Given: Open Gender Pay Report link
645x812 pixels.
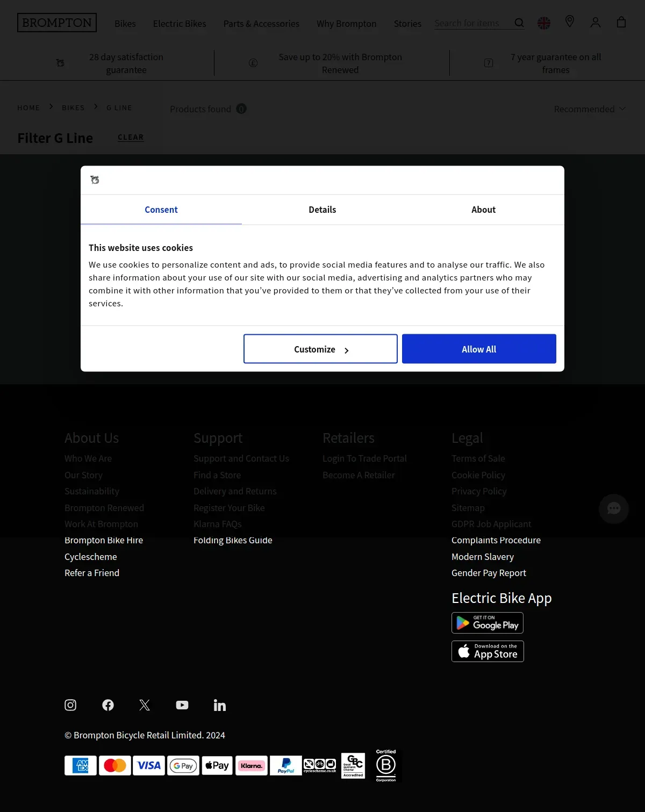Looking at the screenshot, I should pos(489,573).
